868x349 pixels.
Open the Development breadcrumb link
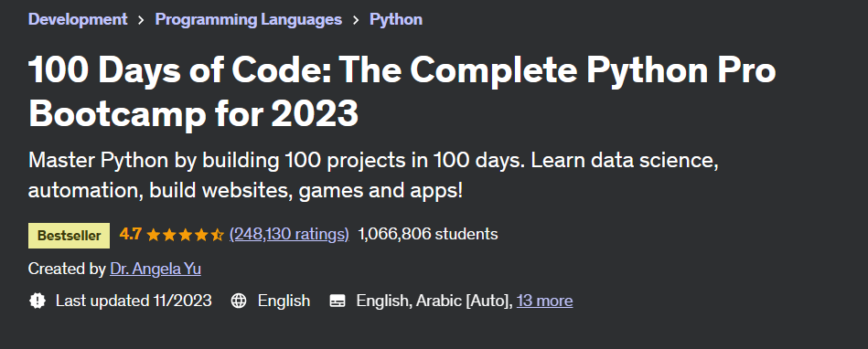(x=78, y=19)
